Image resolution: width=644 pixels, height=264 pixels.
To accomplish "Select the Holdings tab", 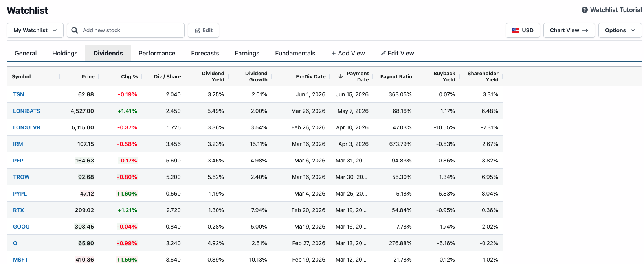I will pos(65,53).
